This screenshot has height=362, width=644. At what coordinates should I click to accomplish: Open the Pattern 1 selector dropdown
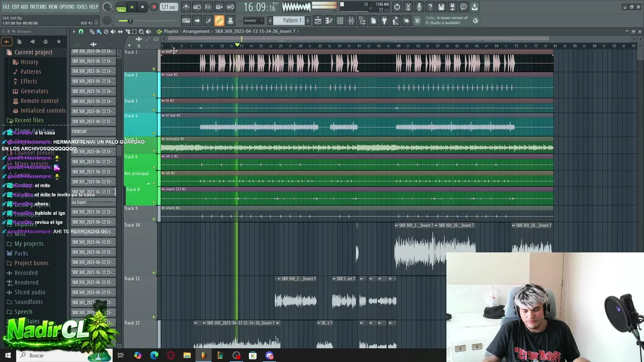288,21
